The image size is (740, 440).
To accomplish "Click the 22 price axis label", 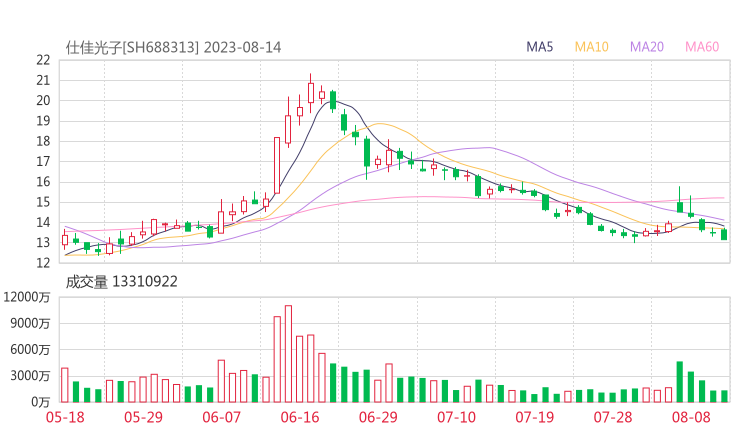I will point(43,60).
